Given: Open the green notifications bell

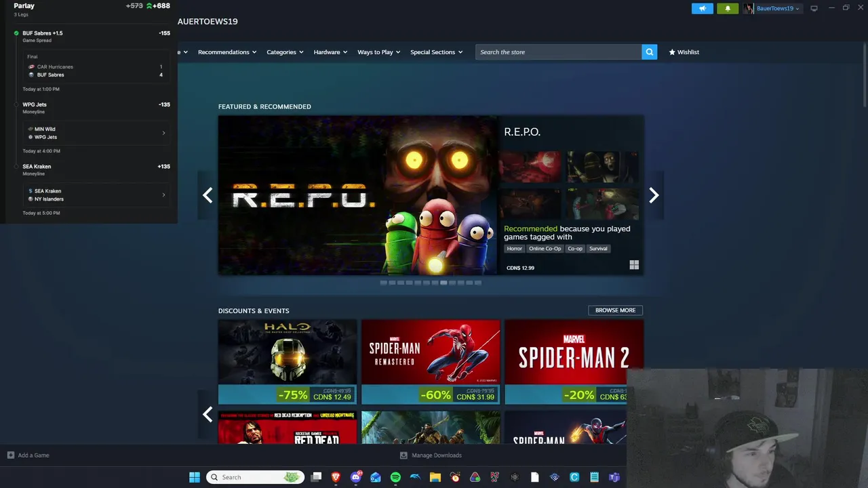Looking at the screenshot, I should 728,8.
